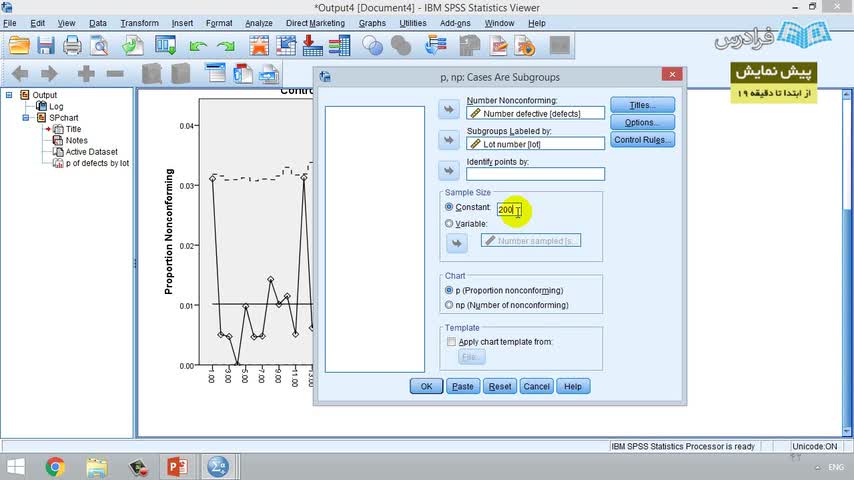This screenshot has width=854, height=480.
Task: Confirm the dialog with OK
Action: 426,386
